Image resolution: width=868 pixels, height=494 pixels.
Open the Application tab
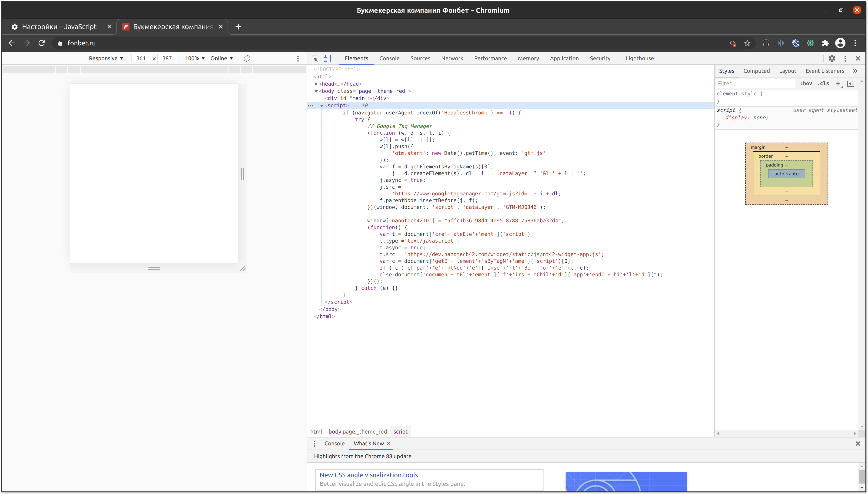tap(564, 58)
